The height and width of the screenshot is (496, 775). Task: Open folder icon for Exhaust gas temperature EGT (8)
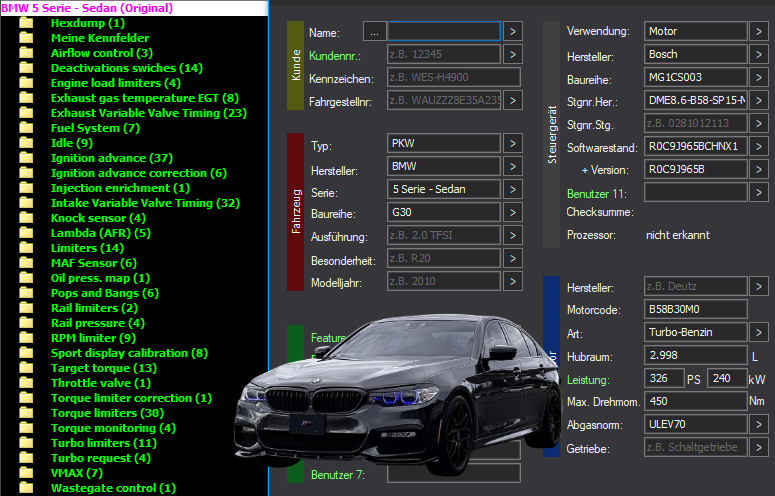tap(26, 98)
